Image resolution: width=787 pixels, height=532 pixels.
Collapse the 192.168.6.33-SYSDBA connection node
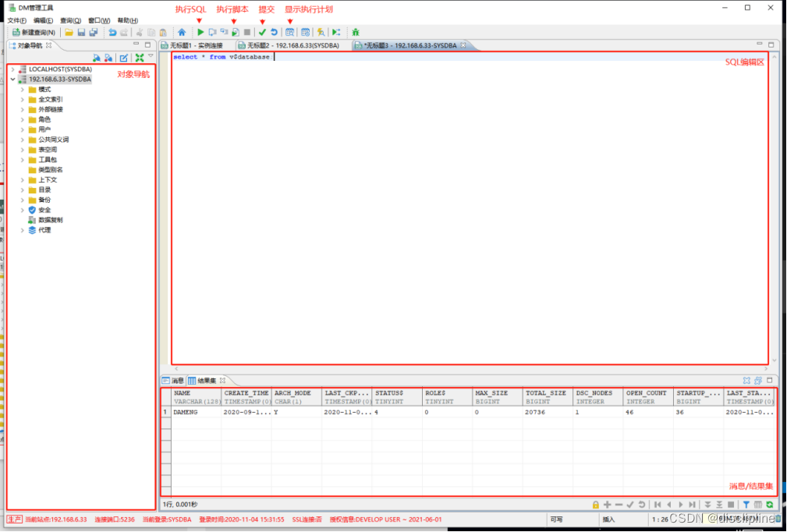[x=13, y=80]
